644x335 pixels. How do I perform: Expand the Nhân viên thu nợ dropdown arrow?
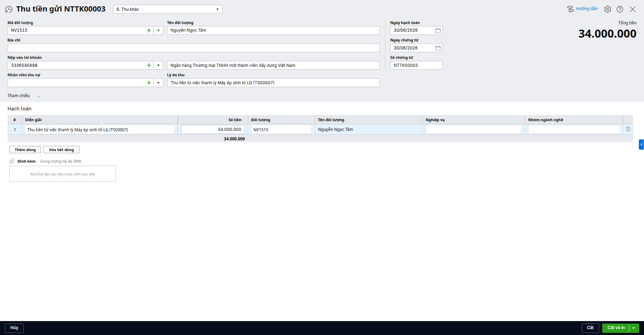pos(158,83)
